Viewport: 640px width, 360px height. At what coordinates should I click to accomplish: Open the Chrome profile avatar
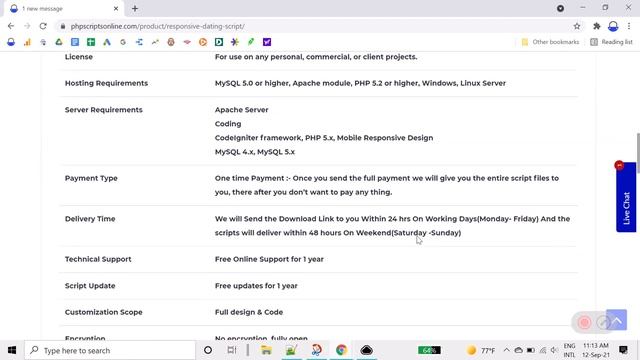pos(613,26)
